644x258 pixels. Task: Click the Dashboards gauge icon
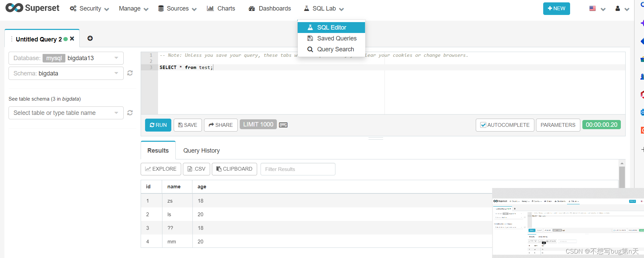(x=252, y=8)
